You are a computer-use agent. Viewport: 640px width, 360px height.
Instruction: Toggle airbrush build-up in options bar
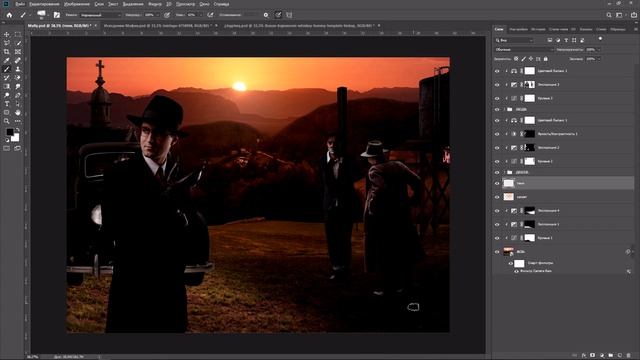[210, 15]
